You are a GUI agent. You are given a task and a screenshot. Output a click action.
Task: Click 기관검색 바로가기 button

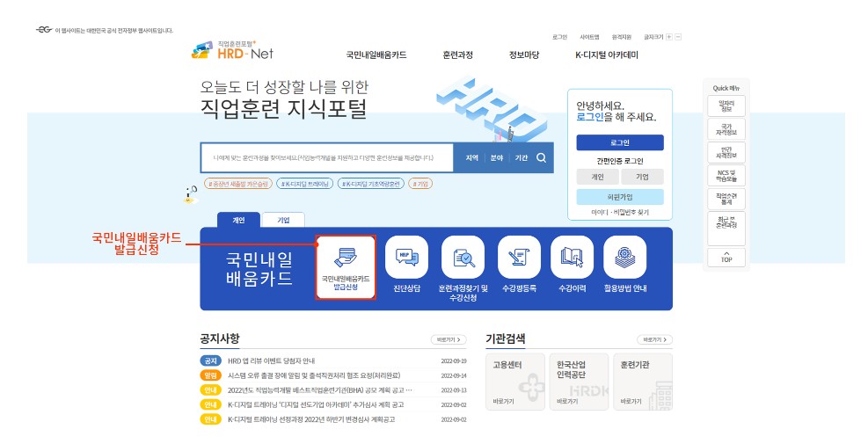655,339
